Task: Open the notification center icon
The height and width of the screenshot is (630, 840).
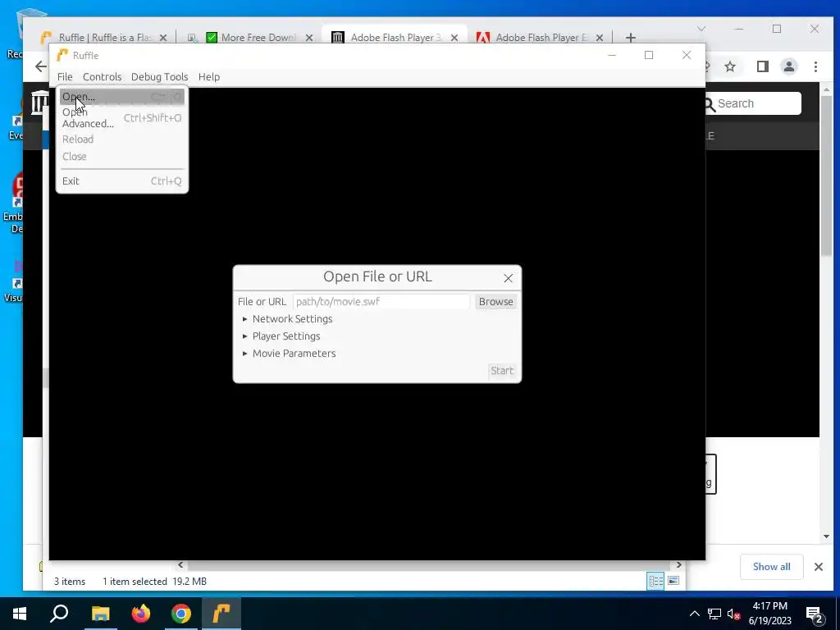Action: click(815, 614)
